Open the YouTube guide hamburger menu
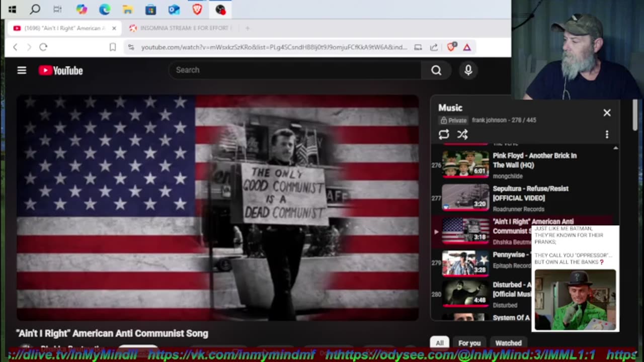This screenshot has width=644, height=362. coord(22,70)
